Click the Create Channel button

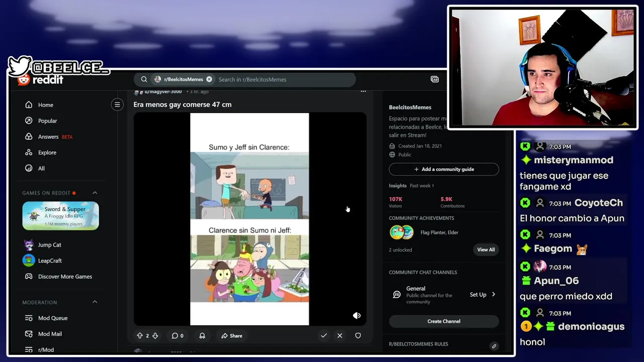pos(444,321)
